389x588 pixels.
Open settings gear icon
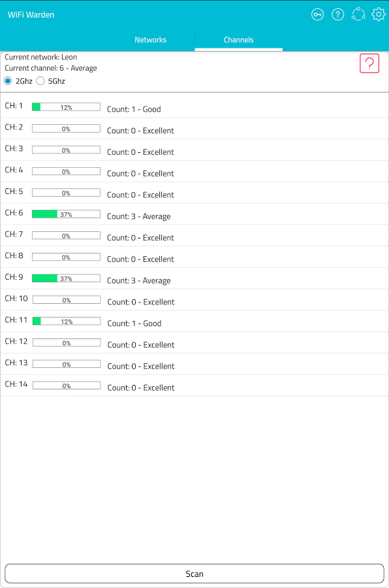point(379,14)
